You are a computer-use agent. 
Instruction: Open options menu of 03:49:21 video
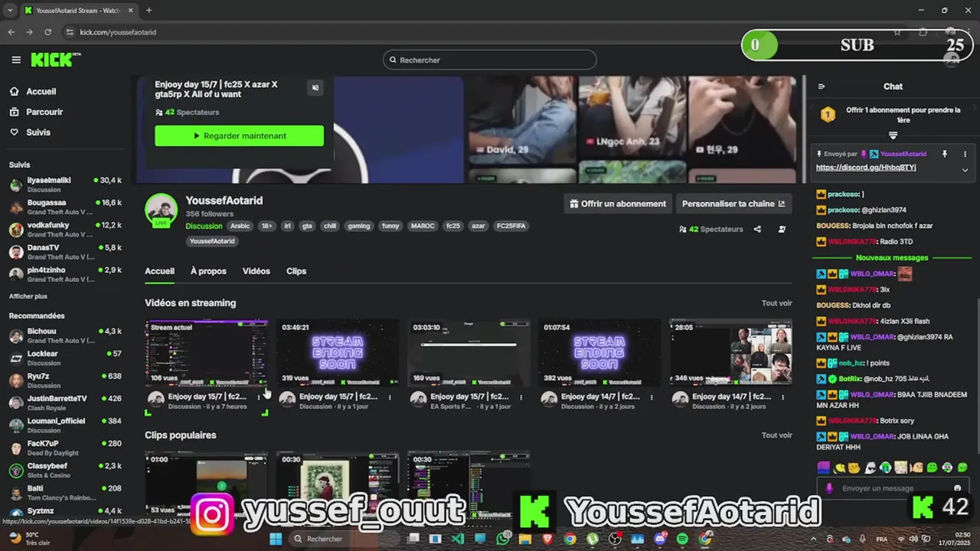pos(390,397)
